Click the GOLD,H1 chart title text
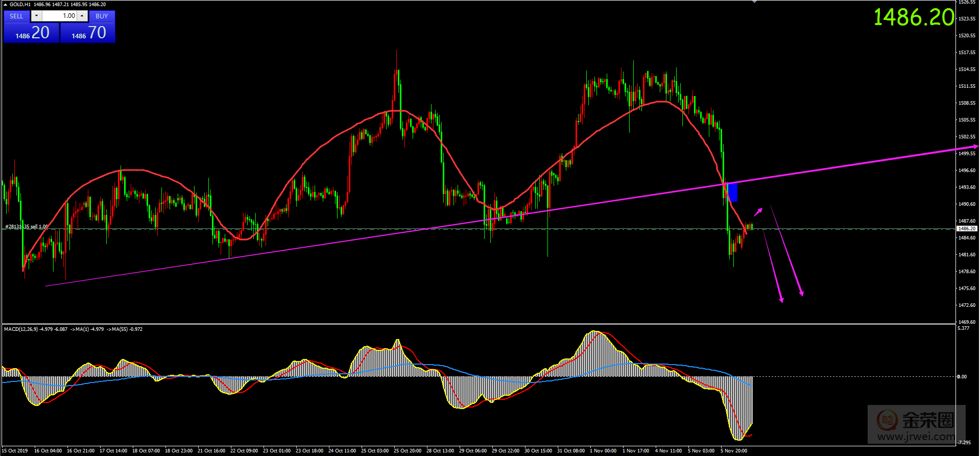The width and height of the screenshot is (980, 456). coord(20,5)
